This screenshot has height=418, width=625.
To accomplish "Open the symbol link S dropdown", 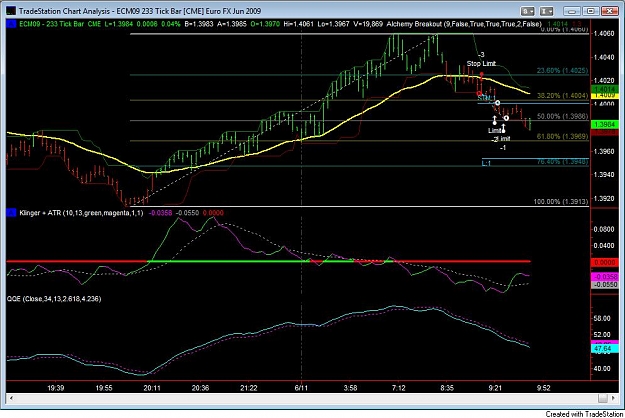I will pos(528,11).
